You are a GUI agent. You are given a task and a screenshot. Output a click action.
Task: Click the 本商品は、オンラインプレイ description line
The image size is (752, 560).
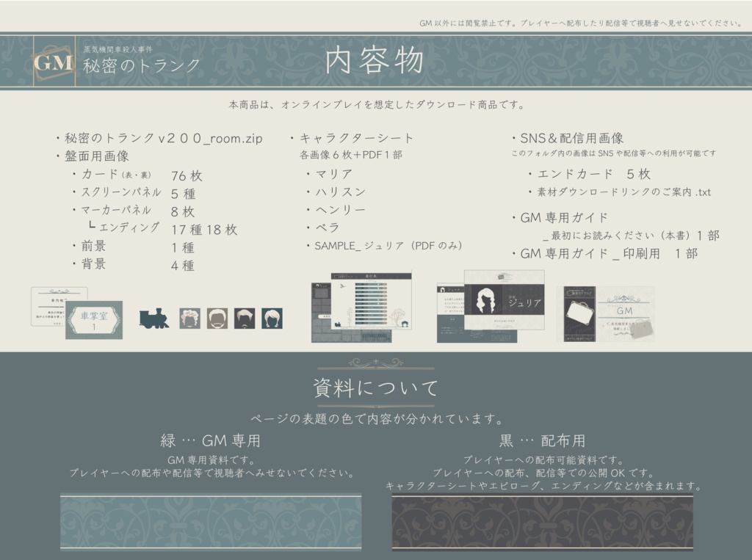pyautogui.click(x=377, y=104)
